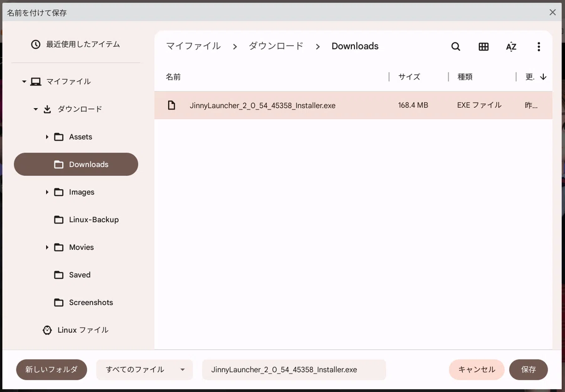Viewport: 565px width, 392px height.
Task: Click the 新しいフォルダ button
Action: (52, 370)
